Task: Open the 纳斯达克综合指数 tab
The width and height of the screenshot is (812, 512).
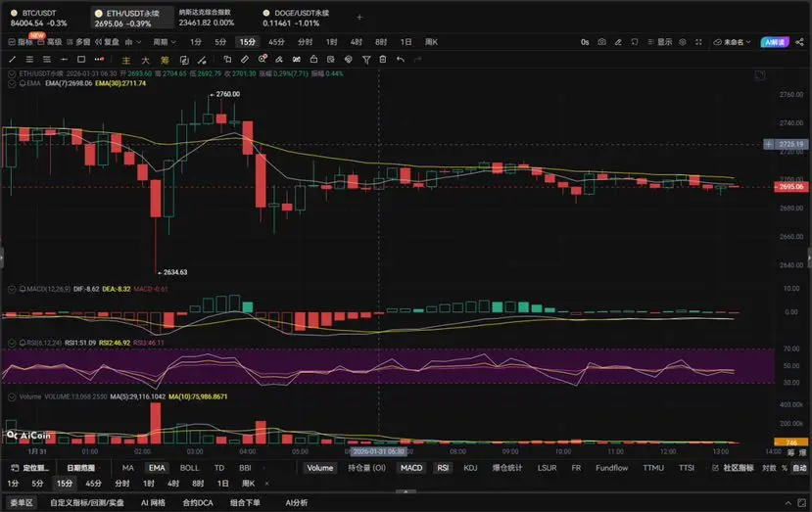Action: [207, 18]
